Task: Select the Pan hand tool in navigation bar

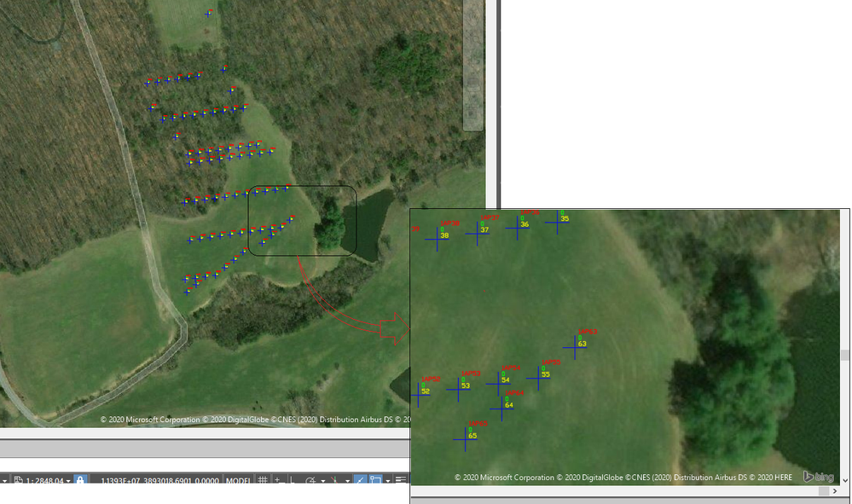Action: click(x=472, y=19)
